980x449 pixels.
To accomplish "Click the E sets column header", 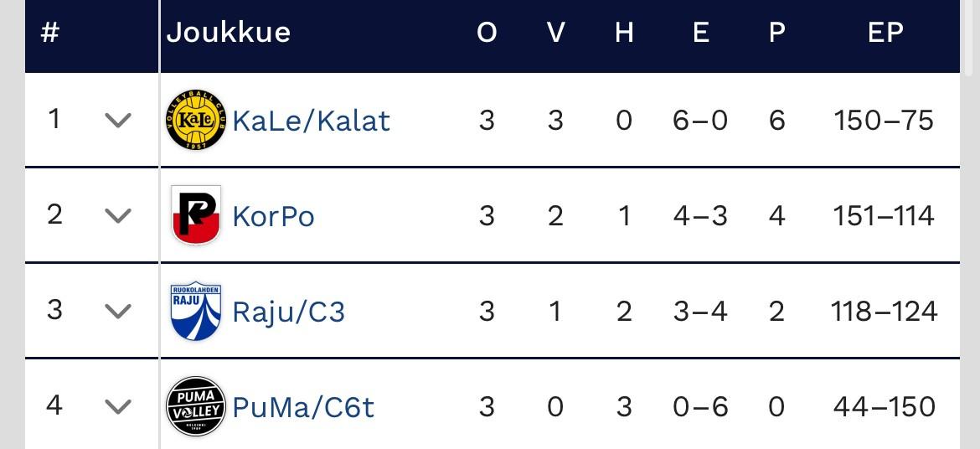I will 701,33.
